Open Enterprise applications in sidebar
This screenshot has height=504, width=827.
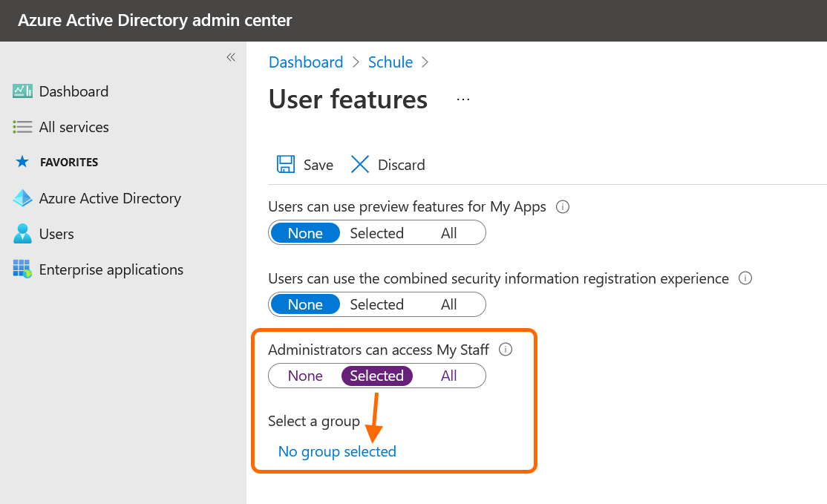111,269
